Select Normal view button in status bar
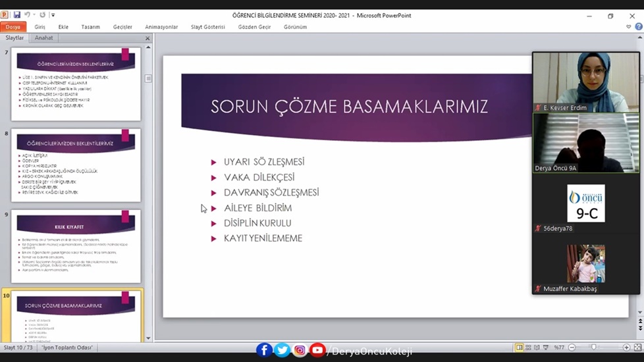 pyautogui.click(x=520, y=348)
